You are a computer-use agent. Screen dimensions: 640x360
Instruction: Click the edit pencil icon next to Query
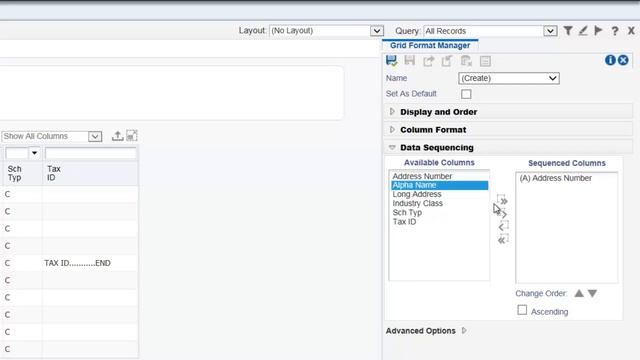pos(583,31)
